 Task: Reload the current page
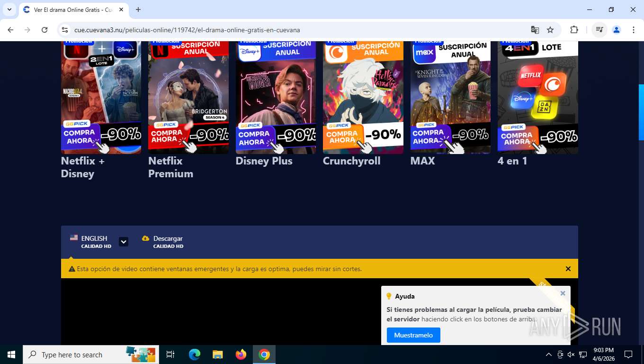pos(45,30)
